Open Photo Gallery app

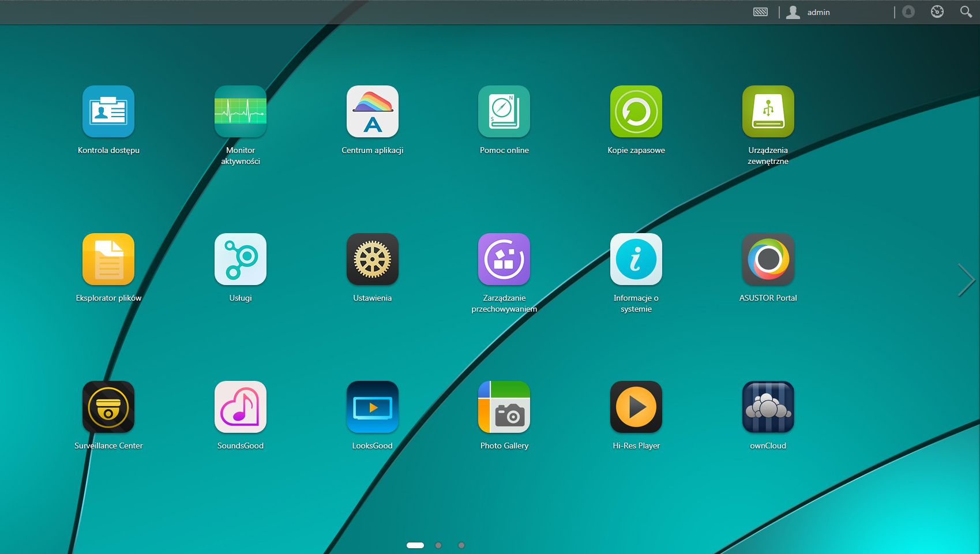pyautogui.click(x=504, y=407)
